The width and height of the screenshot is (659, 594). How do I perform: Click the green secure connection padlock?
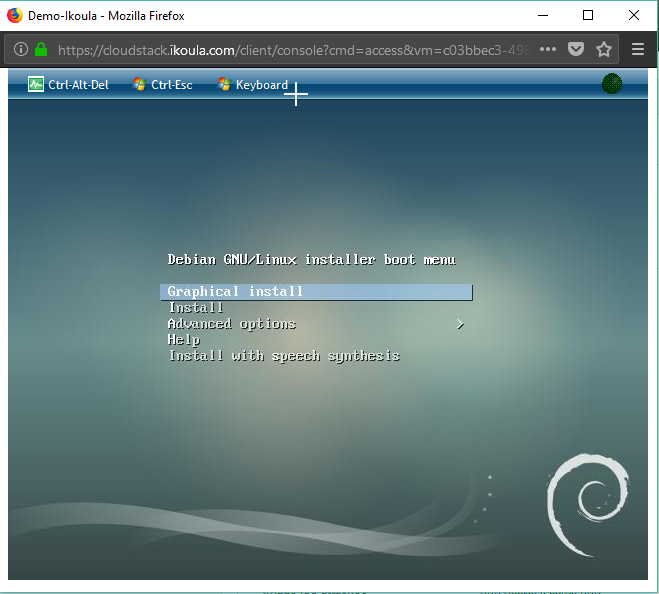(41, 50)
